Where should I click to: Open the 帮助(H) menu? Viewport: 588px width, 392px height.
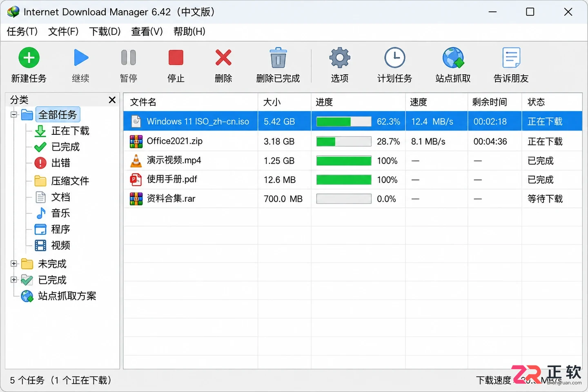(x=189, y=31)
